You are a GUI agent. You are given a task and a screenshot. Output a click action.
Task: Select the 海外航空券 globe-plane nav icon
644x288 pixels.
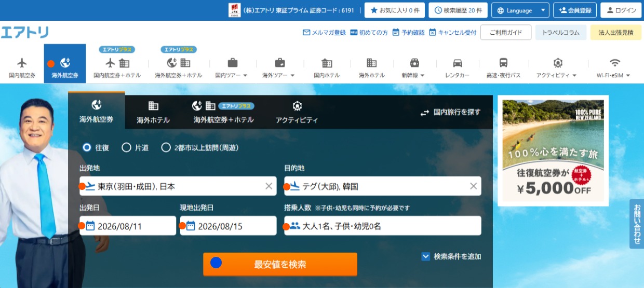pyautogui.click(x=65, y=63)
